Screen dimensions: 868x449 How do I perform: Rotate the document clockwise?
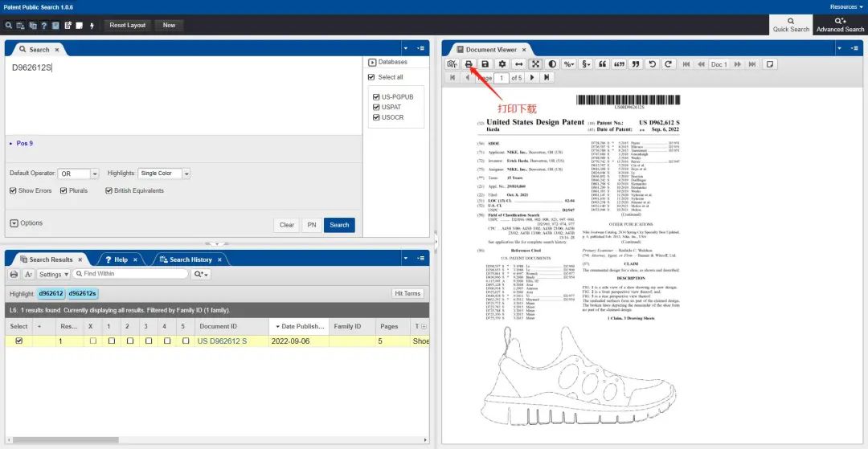669,64
